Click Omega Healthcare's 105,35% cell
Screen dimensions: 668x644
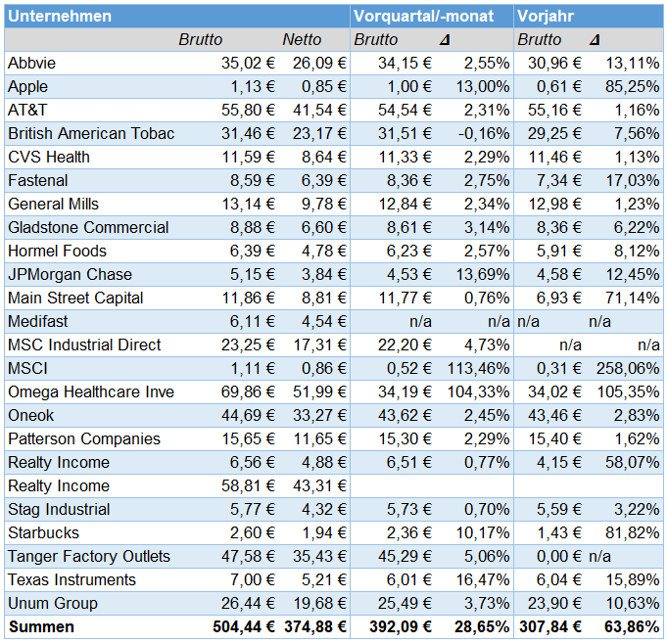tap(629, 391)
